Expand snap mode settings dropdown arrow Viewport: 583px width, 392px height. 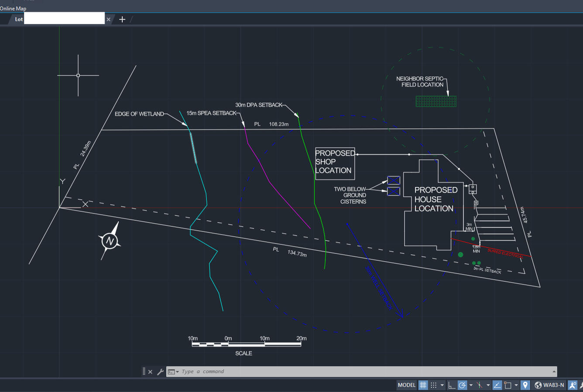[x=442, y=385]
